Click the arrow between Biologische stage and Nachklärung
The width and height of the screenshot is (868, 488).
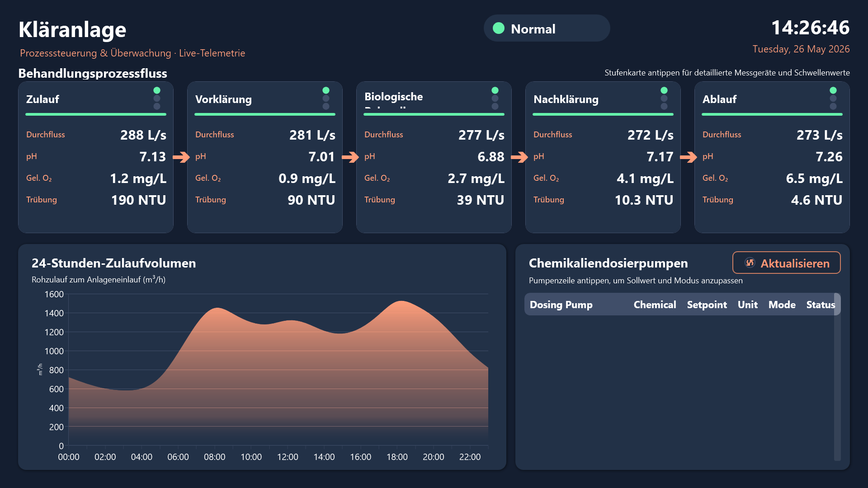coord(519,157)
